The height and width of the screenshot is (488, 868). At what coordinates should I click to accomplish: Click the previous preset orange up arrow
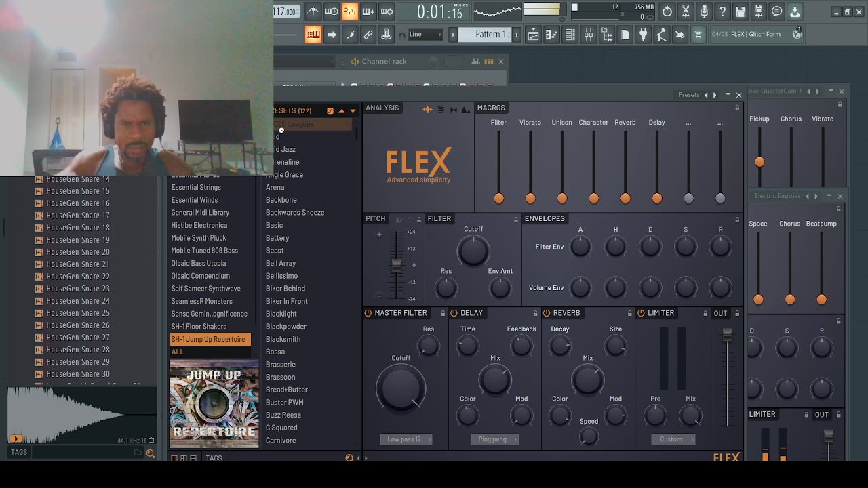click(342, 110)
